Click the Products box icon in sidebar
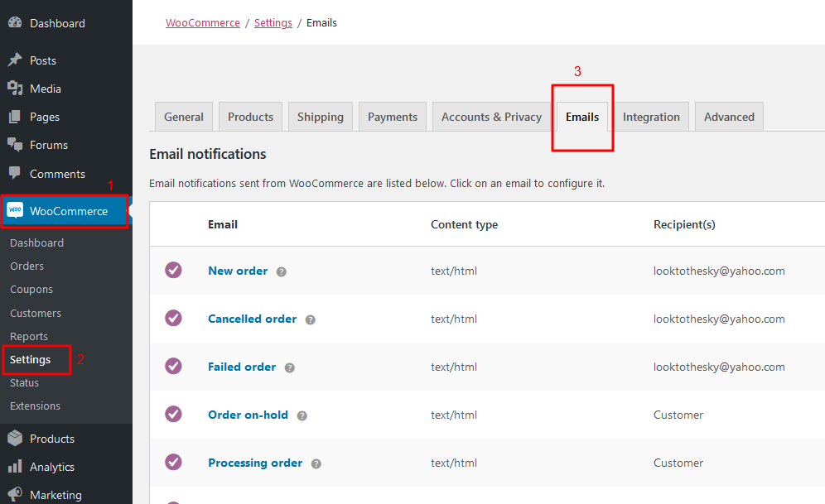 click(15, 438)
